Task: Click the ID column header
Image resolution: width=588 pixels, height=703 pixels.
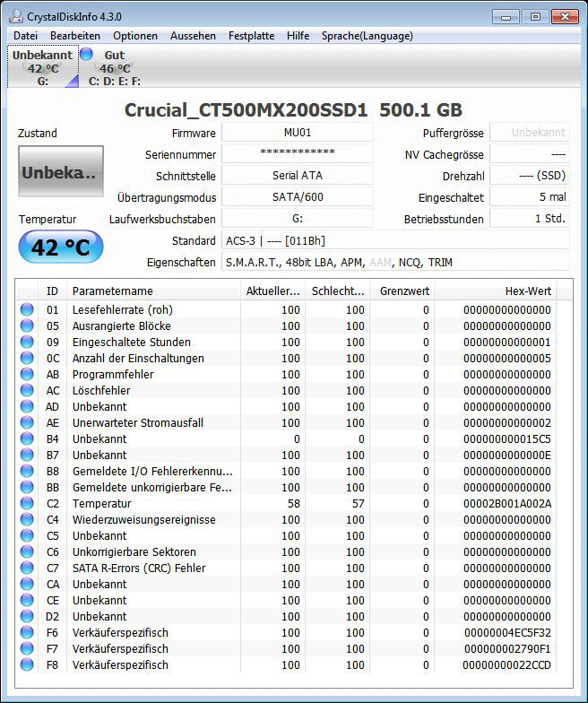Action: tap(52, 291)
